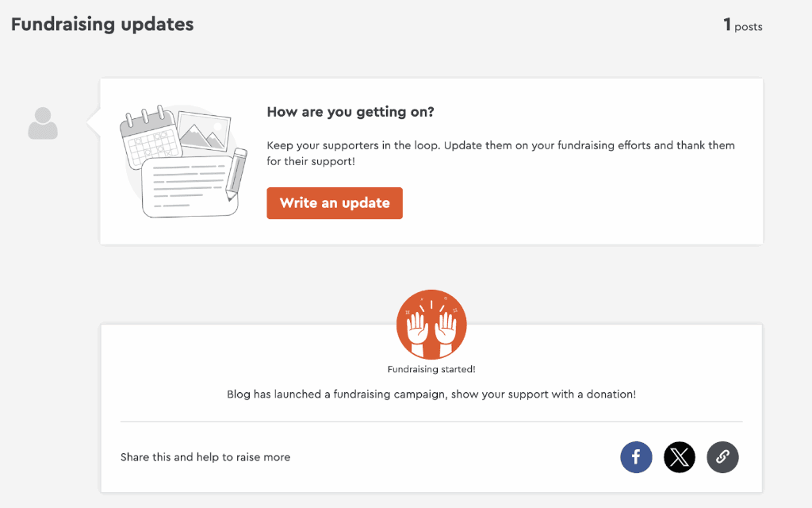This screenshot has width=812, height=508.
Task: Click the gray user avatar silhouette
Action: (43, 124)
